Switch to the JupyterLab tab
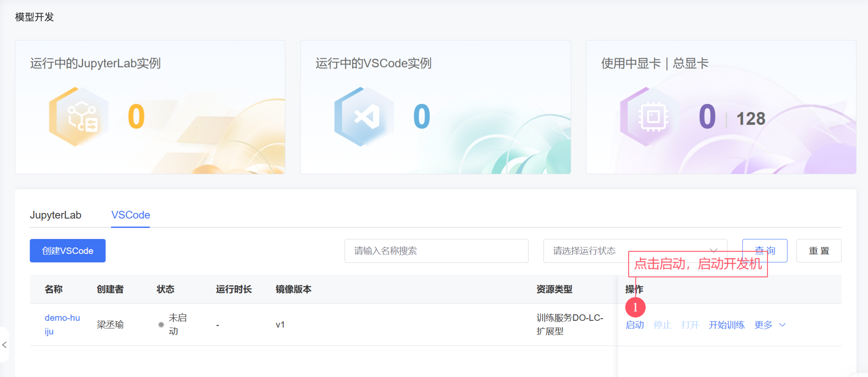This screenshot has height=377, width=868. pyautogui.click(x=56, y=215)
